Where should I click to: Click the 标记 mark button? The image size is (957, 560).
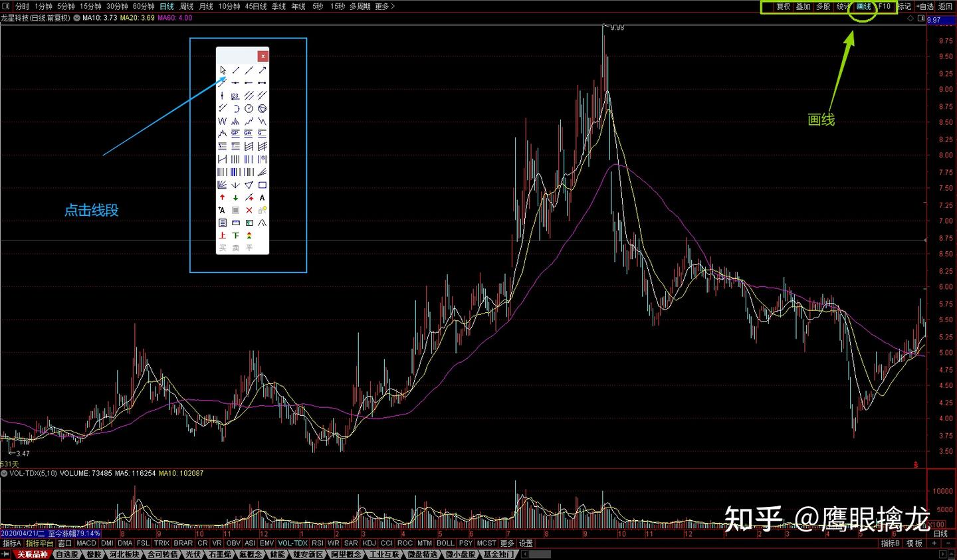click(x=904, y=7)
